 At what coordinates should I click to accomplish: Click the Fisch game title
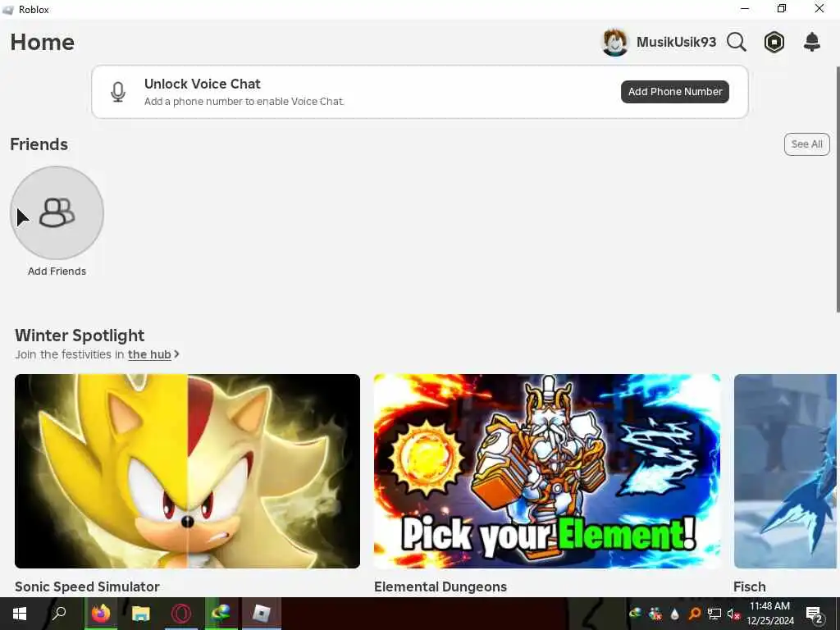(750, 587)
